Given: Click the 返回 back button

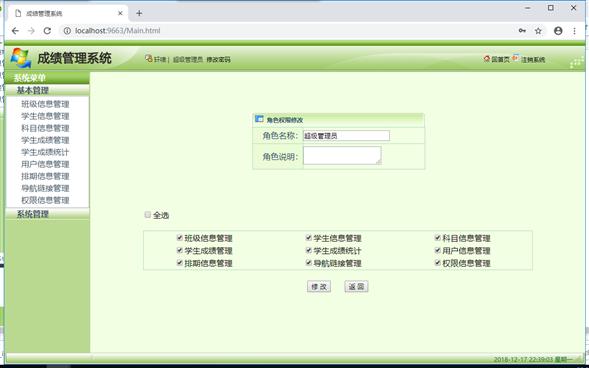Looking at the screenshot, I should pos(356,287).
